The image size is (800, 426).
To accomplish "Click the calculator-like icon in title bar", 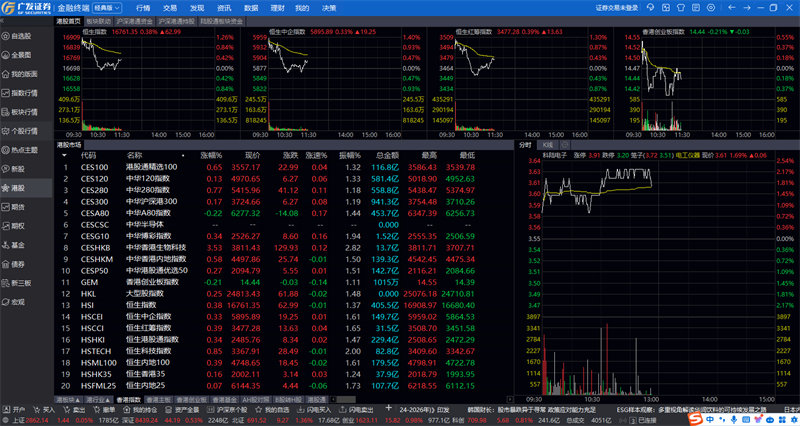I will tap(695, 8).
